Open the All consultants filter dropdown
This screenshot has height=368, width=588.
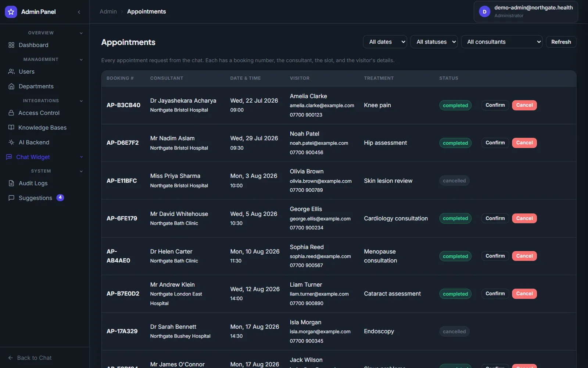point(502,42)
